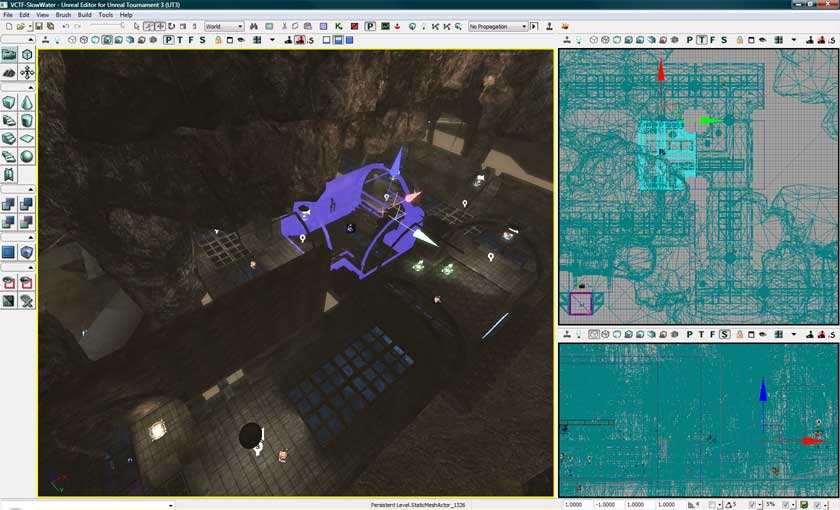Click the scissors Cut icon
The height and width of the screenshot is (510, 840).
(x=284, y=26)
